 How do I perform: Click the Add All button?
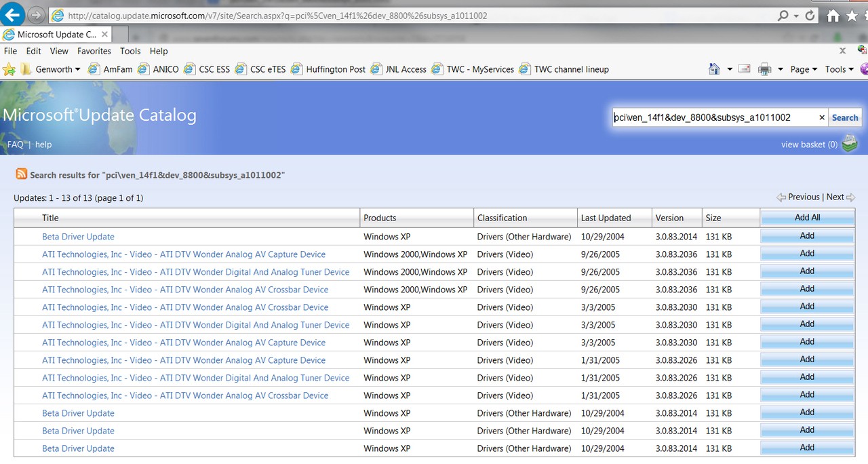tap(807, 218)
